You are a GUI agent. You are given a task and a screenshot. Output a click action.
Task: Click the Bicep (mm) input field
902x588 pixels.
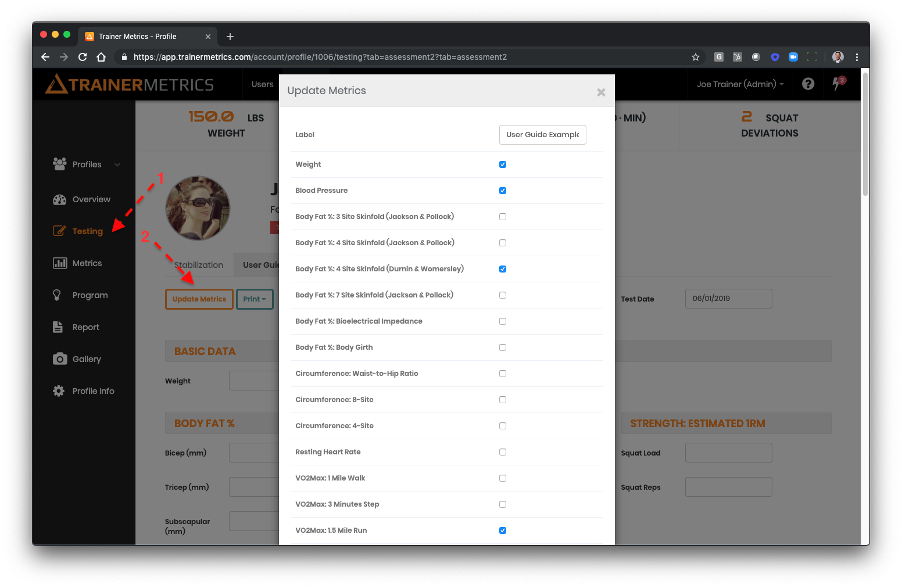click(x=255, y=453)
